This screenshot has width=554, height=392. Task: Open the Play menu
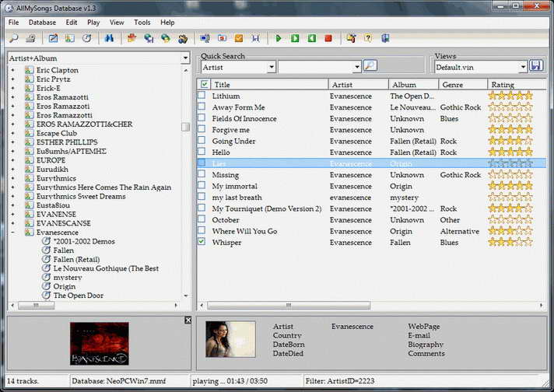click(x=93, y=23)
